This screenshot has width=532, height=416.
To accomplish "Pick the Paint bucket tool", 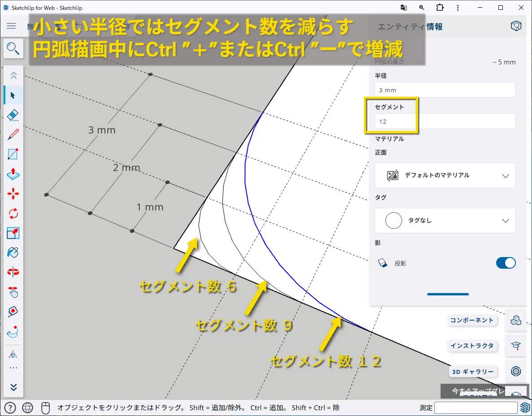I will (x=13, y=253).
